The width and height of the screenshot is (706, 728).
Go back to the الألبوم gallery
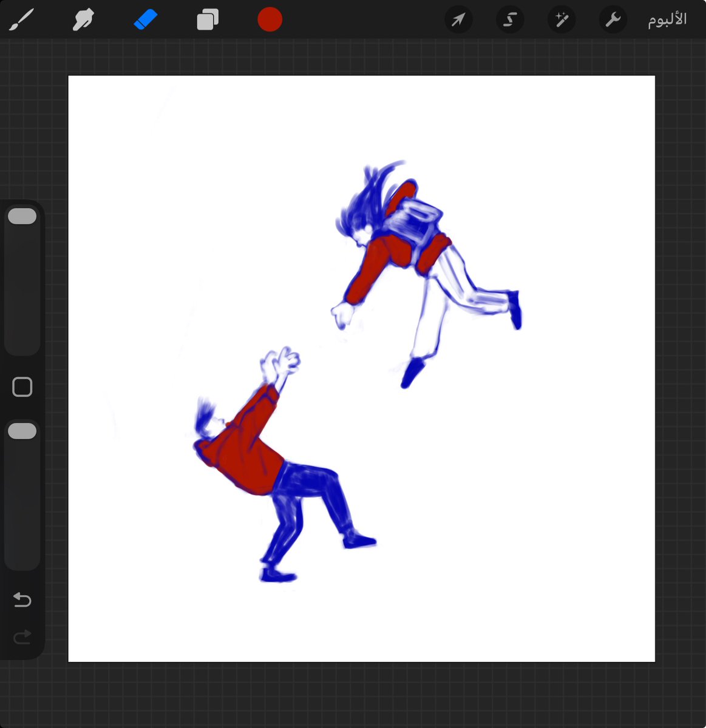667,19
